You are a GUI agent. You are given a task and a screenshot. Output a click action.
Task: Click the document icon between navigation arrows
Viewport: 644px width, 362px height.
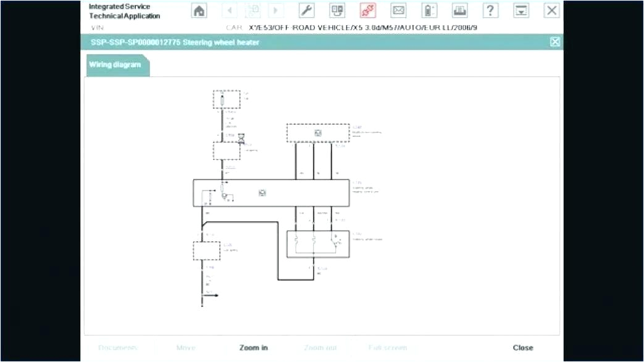coord(253,10)
